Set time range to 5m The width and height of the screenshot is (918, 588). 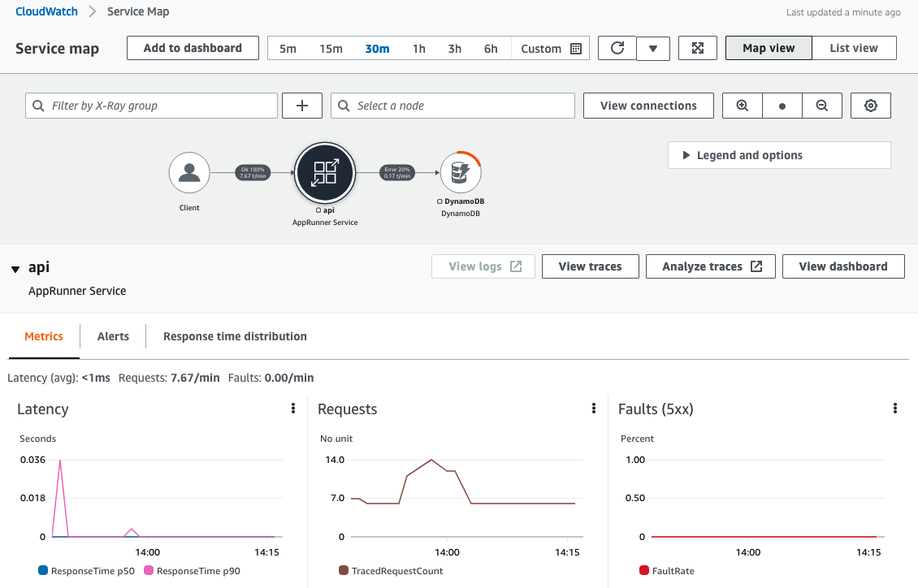[288, 49]
